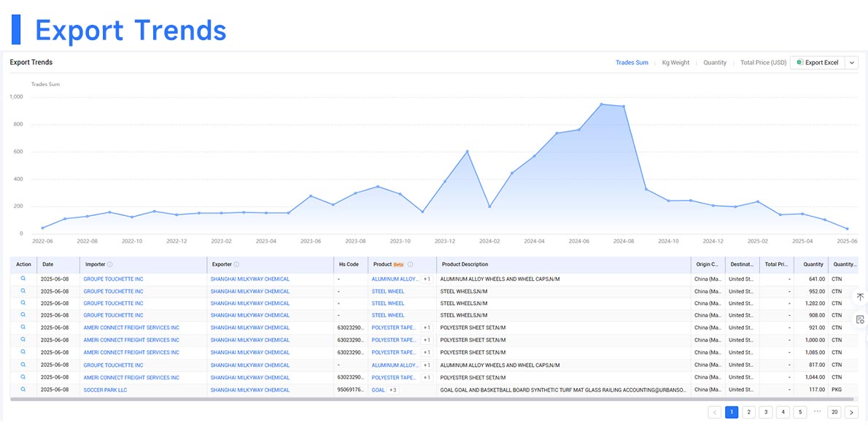Open detail via magnifier in 641.00 quantity row
Image resolution: width=868 pixels, height=426 pixels.
(23, 278)
